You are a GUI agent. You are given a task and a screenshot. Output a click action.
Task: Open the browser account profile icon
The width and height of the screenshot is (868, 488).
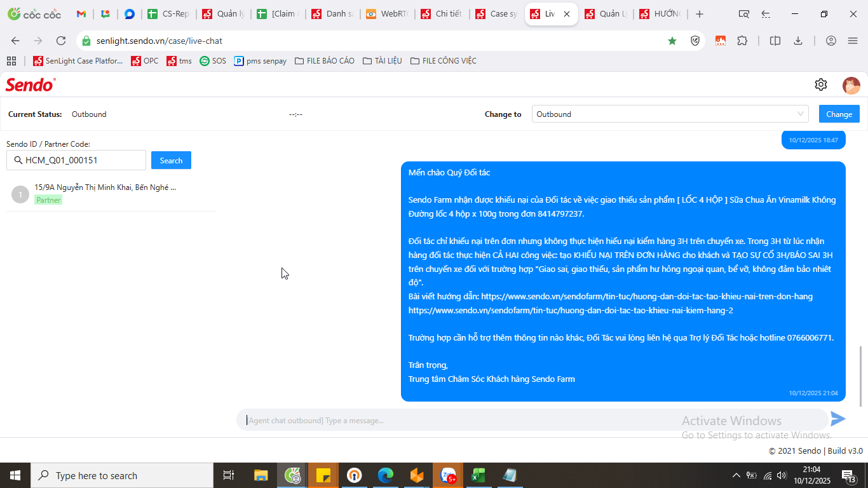coord(831,41)
